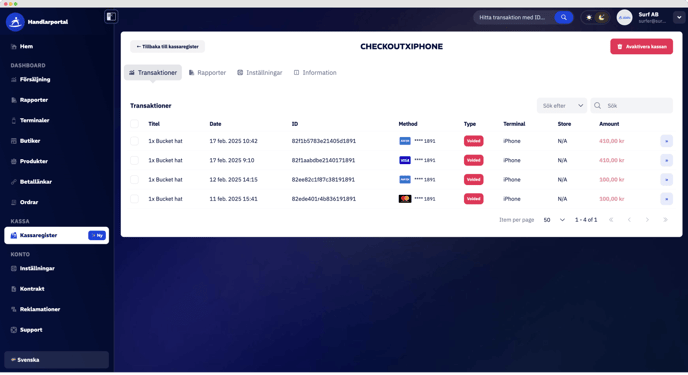Toggle the select-all checkbox in table header

(134, 124)
